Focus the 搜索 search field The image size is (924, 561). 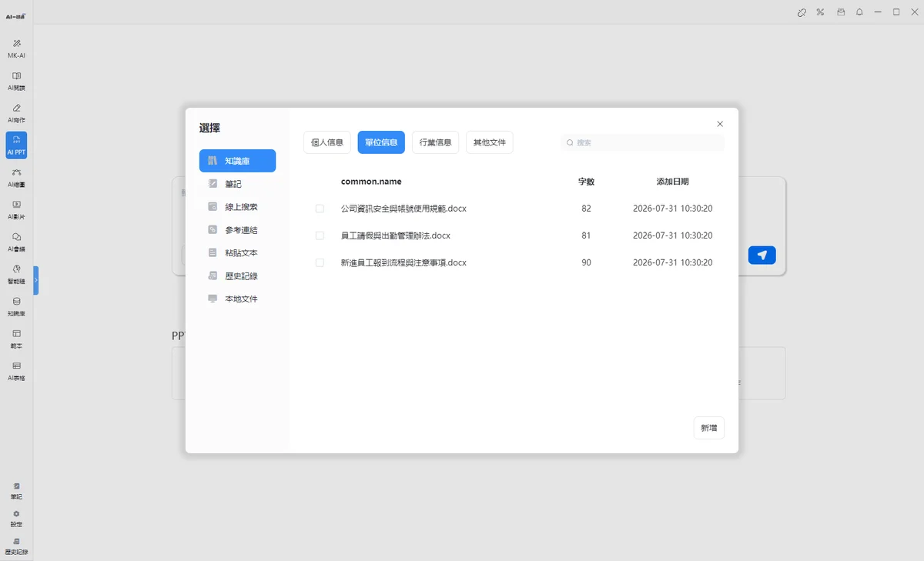(643, 142)
